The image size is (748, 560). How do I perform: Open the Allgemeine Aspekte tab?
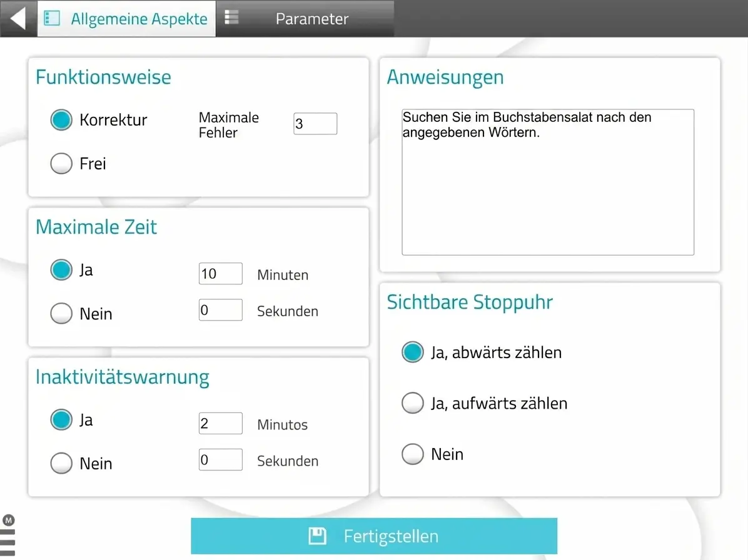click(x=126, y=19)
